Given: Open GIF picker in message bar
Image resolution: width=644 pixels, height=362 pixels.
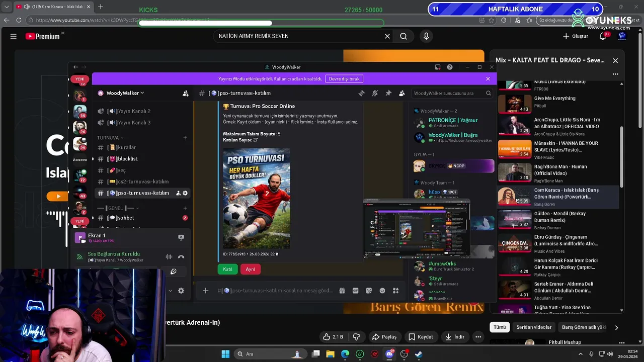Looking at the screenshot, I should [x=356, y=291].
